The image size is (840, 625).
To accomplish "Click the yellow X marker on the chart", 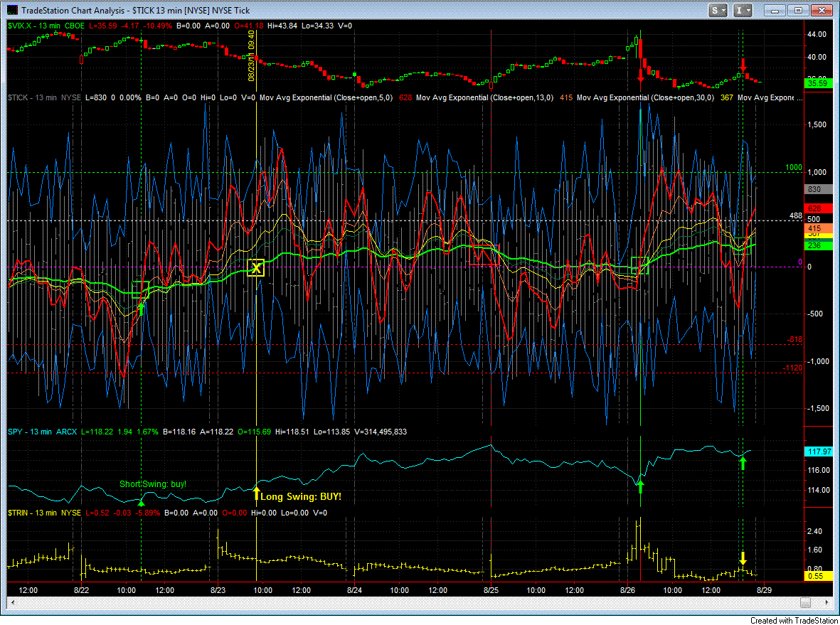I will (x=256, y=268).
